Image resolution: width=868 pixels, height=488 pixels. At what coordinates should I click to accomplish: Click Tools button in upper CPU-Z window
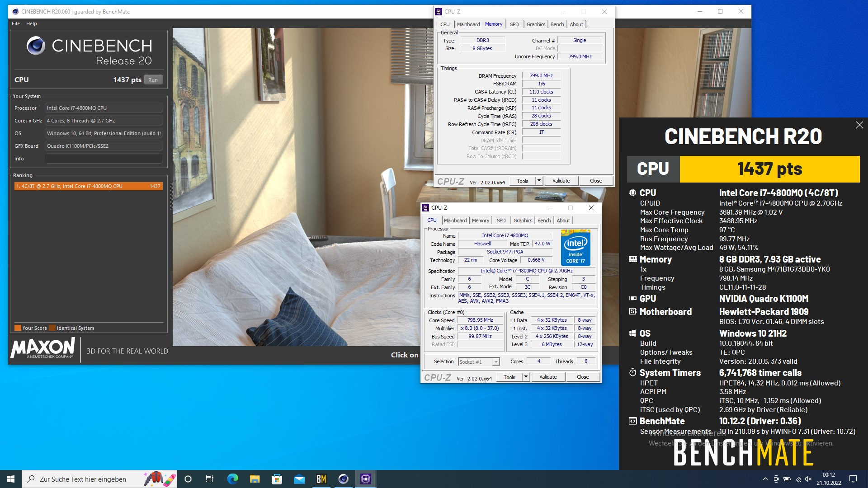[523, 181]
